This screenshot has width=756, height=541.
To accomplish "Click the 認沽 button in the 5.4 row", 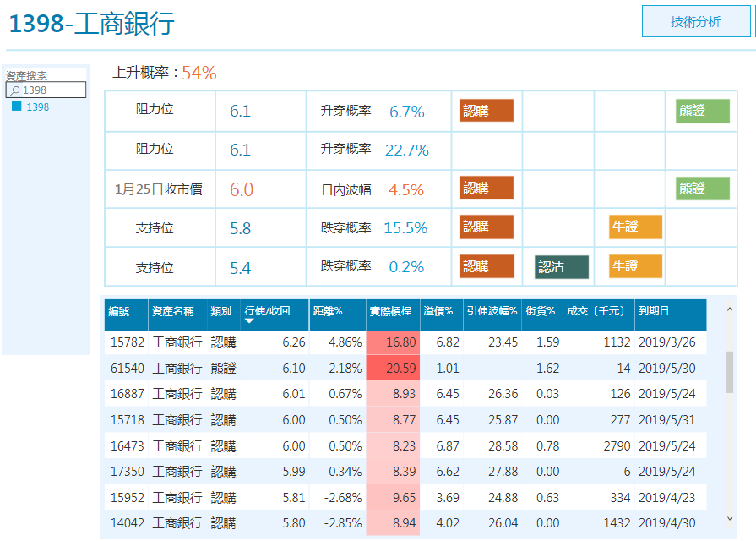I will (x=561, y=267).
